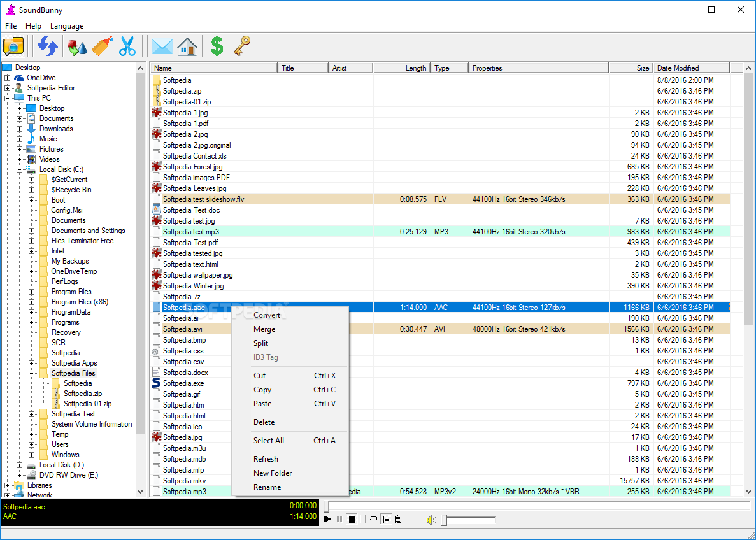The height and width of the screenshot is (540, 756).
Task: Expand the Windows folder node
Action: 31,455
